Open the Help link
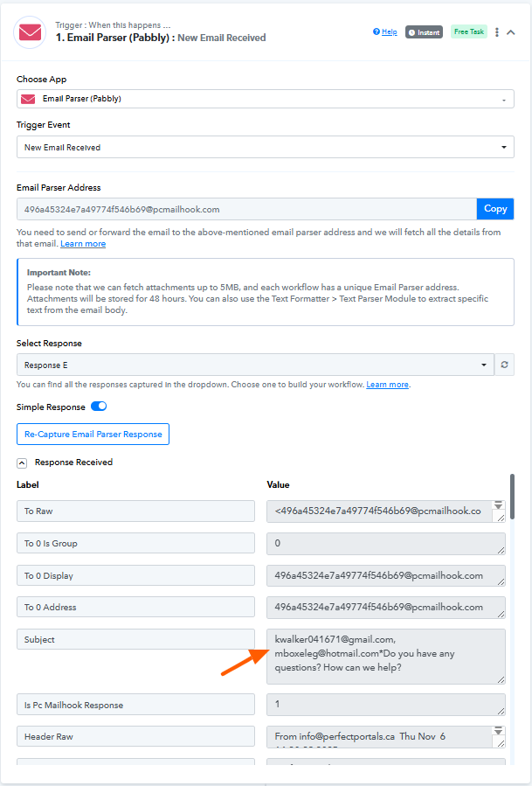This screenshot has height=786, width=532. [385, 32]
